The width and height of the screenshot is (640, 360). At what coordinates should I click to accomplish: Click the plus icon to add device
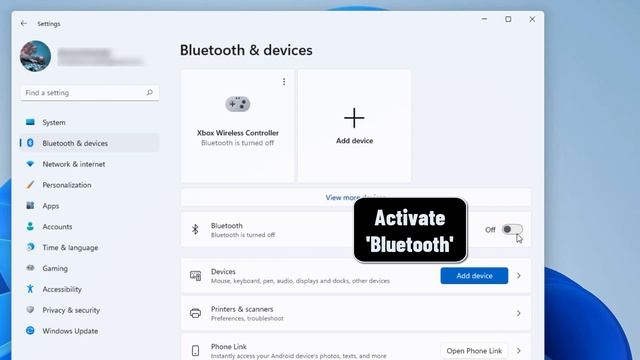pyautogui.click(x=354, y=118)
